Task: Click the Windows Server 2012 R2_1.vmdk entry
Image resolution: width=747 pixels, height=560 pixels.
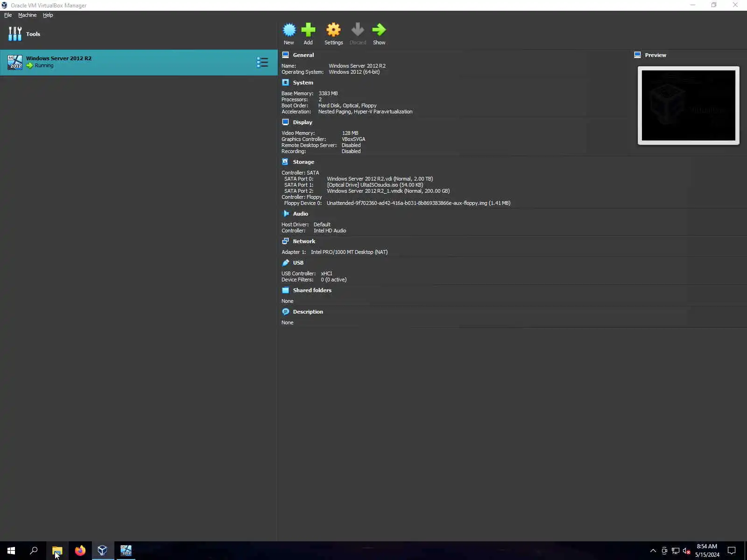Action: (x=388, y=191)
